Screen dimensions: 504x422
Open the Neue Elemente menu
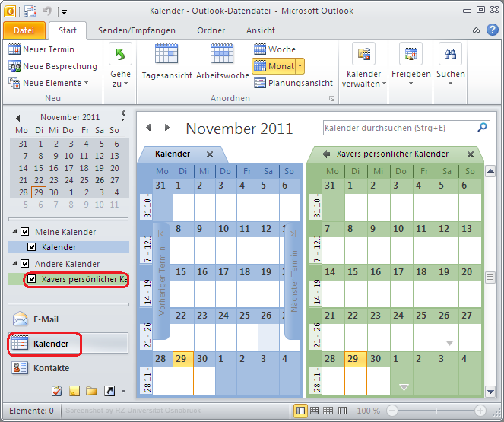click(48, 83)
